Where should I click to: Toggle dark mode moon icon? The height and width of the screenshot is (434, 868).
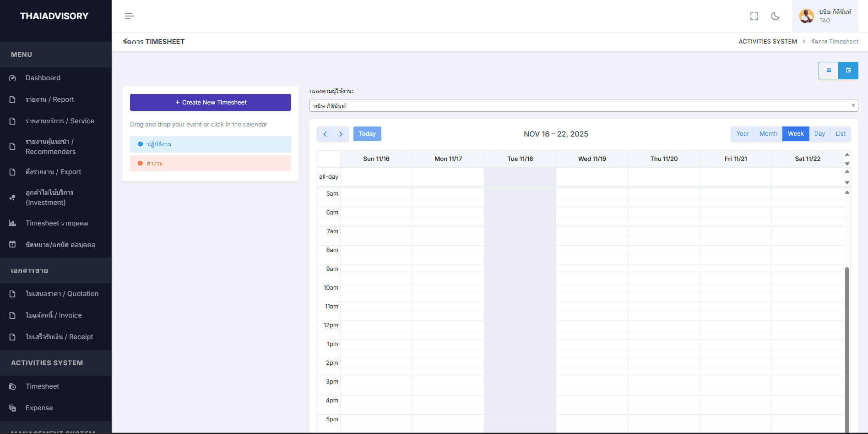775,16
